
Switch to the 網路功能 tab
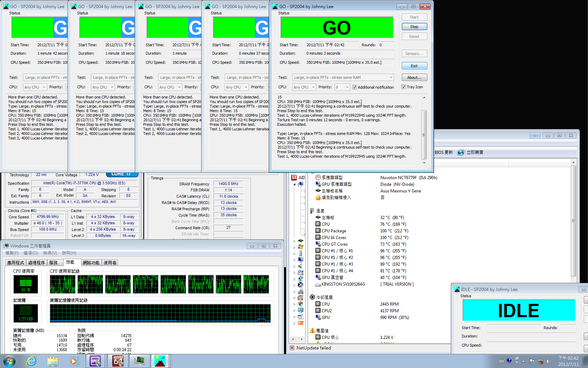[x=91, y=263]
